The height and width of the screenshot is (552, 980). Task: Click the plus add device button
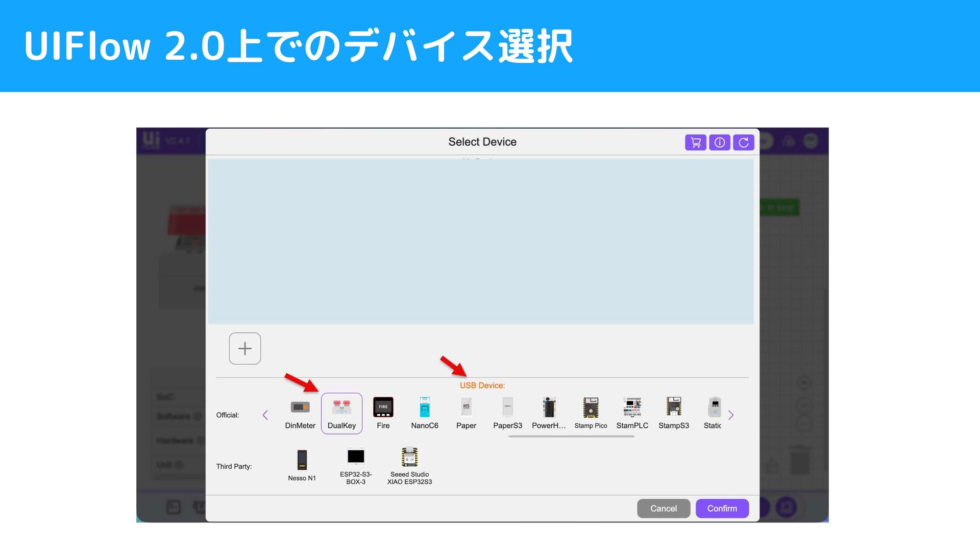(x=245, y=348)
